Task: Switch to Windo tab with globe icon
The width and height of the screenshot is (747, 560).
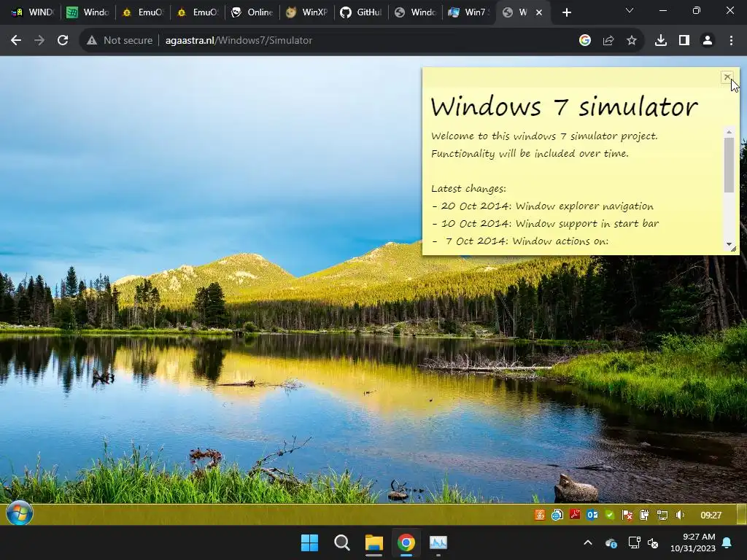Action: coord(416,12)
